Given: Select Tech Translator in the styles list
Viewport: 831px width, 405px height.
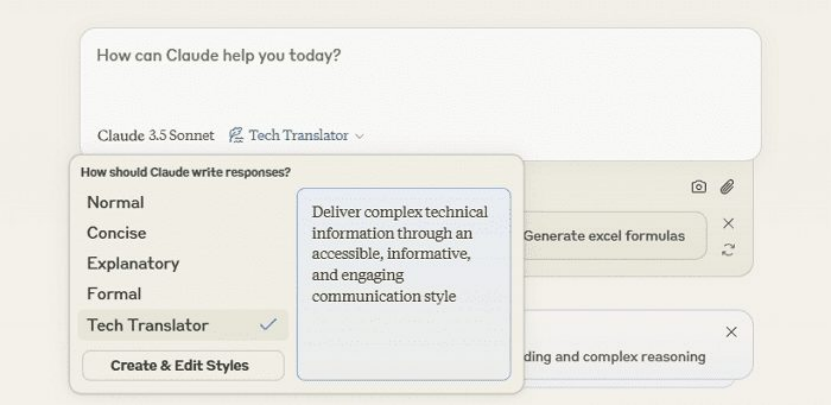Looking at the screenshot, I should click(148, 325).
